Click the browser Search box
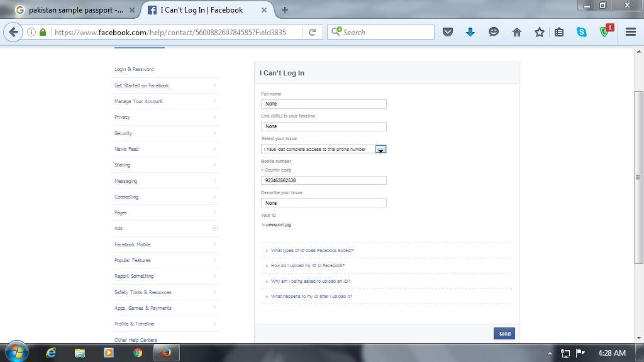Screen dimensions: 644x362 pyautogui.click(x=380, y=32)
